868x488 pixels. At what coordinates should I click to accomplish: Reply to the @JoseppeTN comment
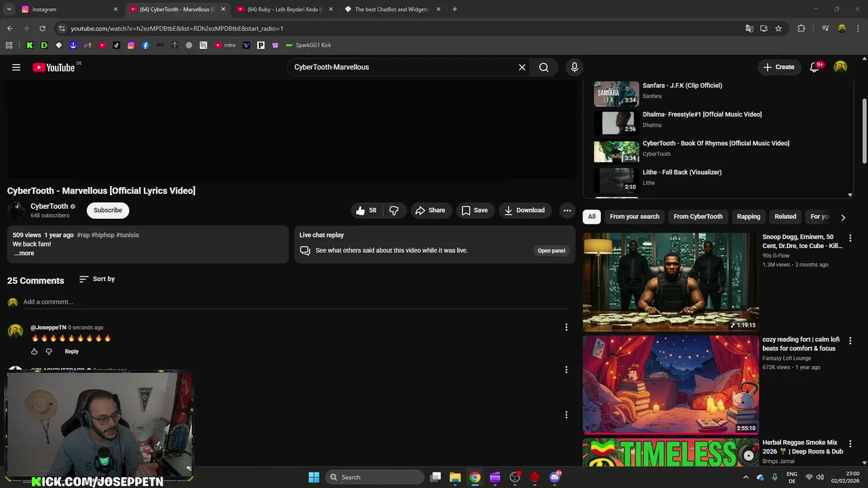pyautogui.click(x=71, y=352)
